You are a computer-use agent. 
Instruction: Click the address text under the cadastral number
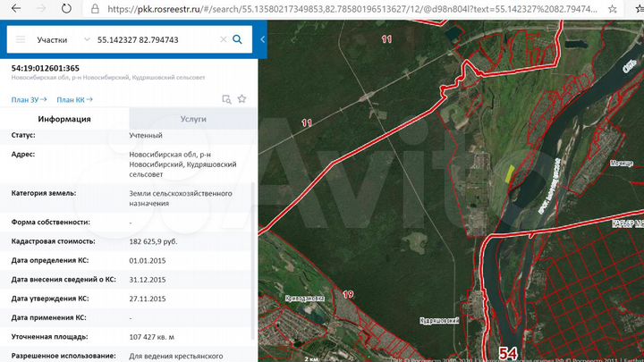108,78
